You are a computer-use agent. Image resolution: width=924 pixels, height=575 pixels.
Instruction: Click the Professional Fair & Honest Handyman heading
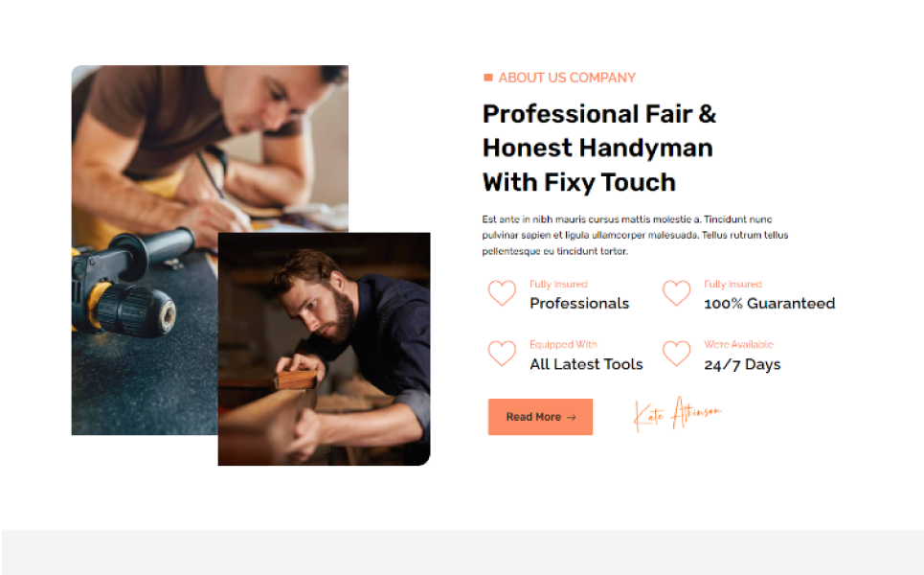click(599, 148)
